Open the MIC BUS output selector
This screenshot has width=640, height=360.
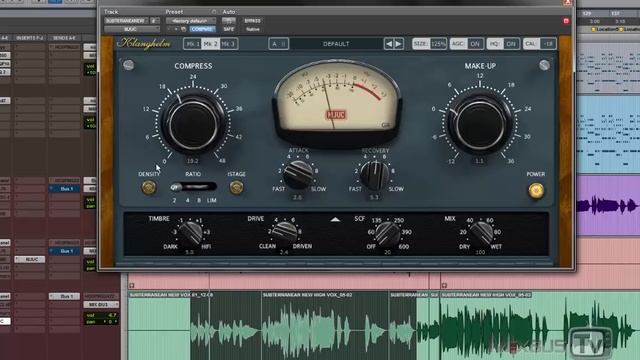(x=101, y=304)
